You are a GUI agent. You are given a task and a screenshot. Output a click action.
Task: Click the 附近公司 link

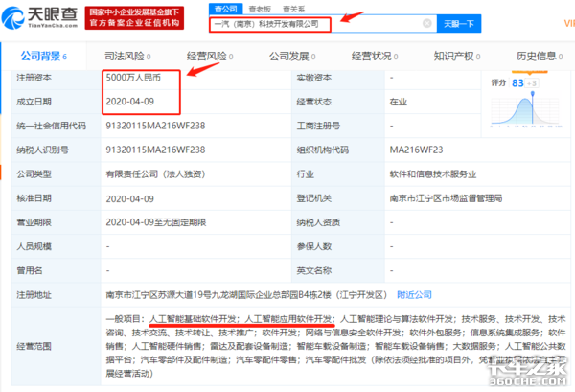pyautogui.click(x=414, y=295)
